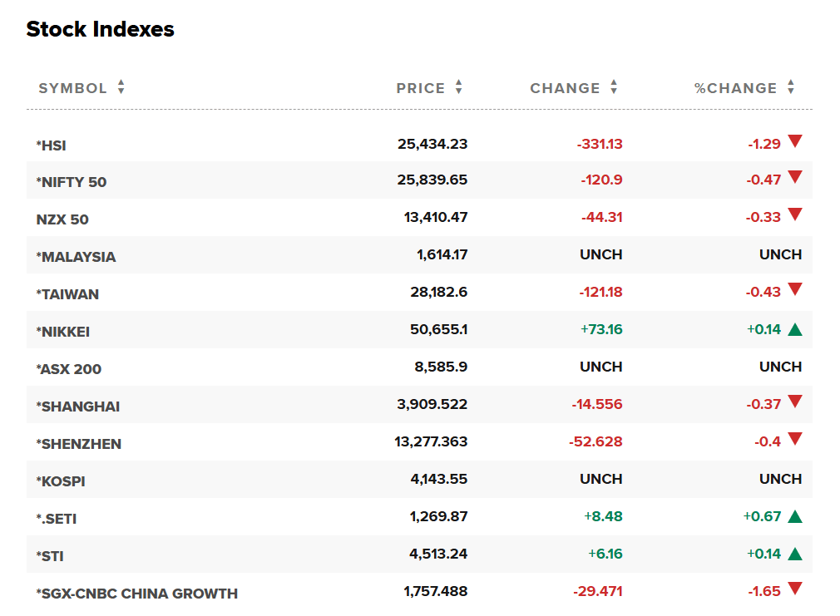The width and height of the screenshot is (840, 616).
Task: Click the %CHANGE column header text
Action: (x=736, y=88)
